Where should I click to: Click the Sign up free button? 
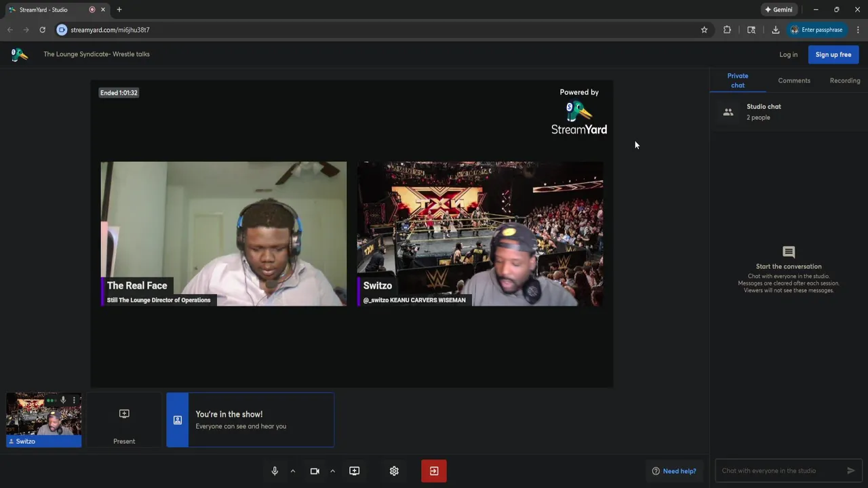pos(833,54)
